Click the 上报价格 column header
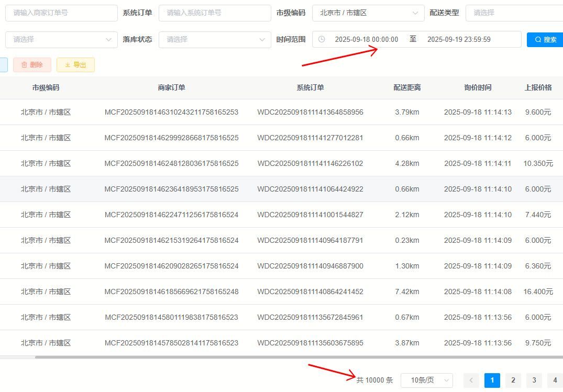Image resolution: width=563 pixels, height=392 pixels. click(x=538, y=87)
